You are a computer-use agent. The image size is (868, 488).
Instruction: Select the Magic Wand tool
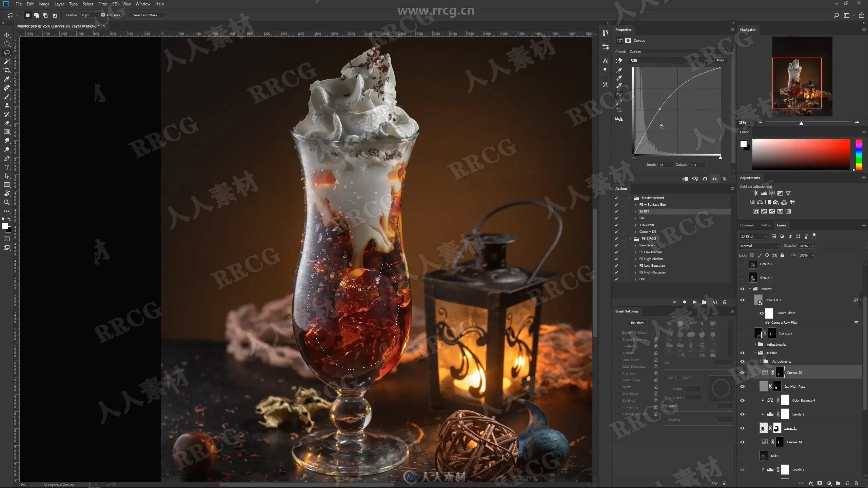click(7, 61)
